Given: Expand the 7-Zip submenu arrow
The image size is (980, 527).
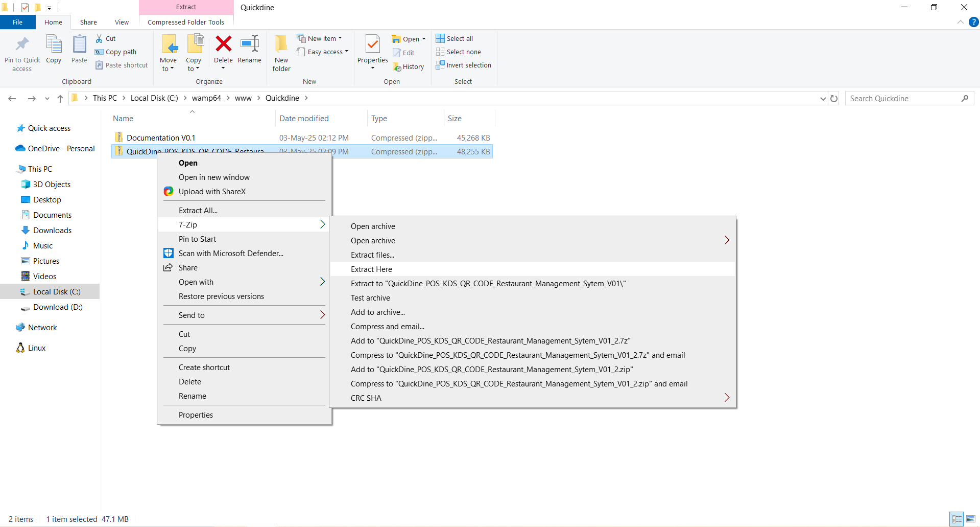Looking at the screenshot, I should [x=322, y=224].
